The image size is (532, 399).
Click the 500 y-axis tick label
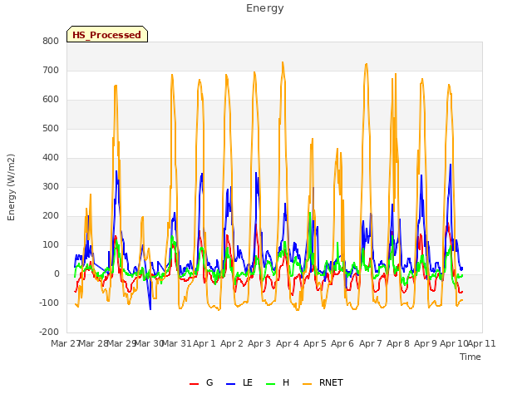tap(51, 129)
